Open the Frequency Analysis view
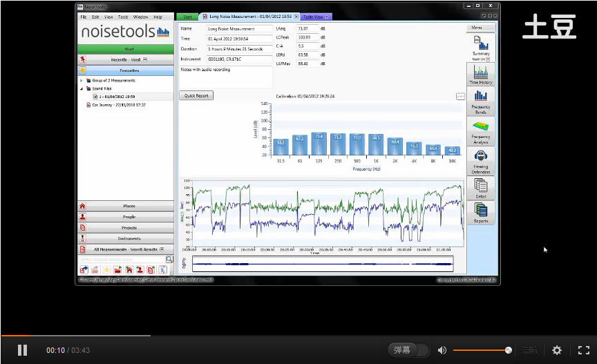 coord(481,131)
